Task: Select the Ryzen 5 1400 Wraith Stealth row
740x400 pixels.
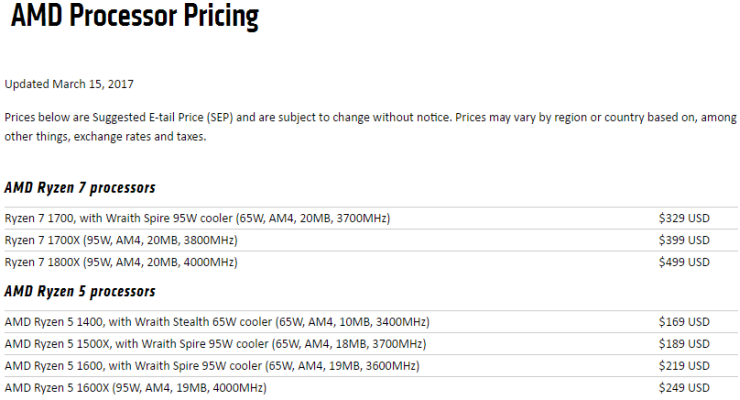Action: tap(371, 322)
